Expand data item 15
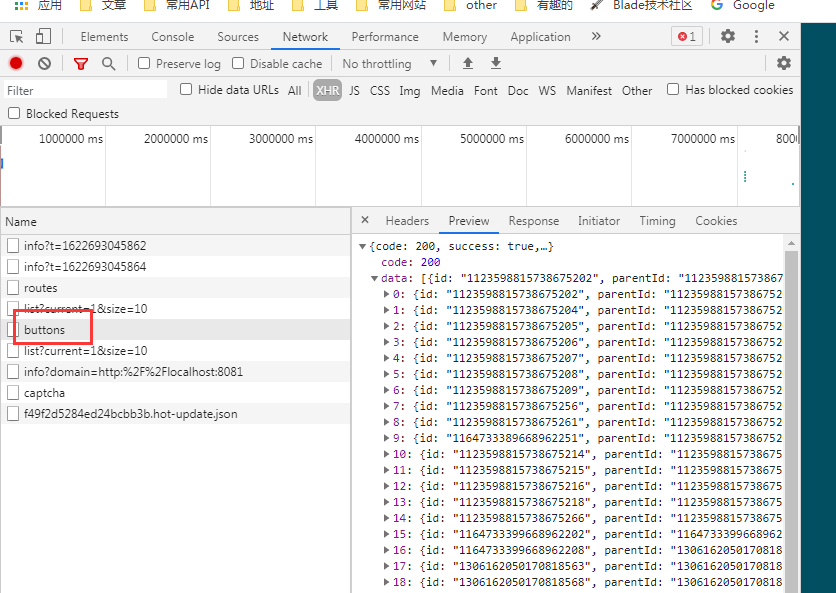Screen dimensions: 836x593 tap(387, 534)
